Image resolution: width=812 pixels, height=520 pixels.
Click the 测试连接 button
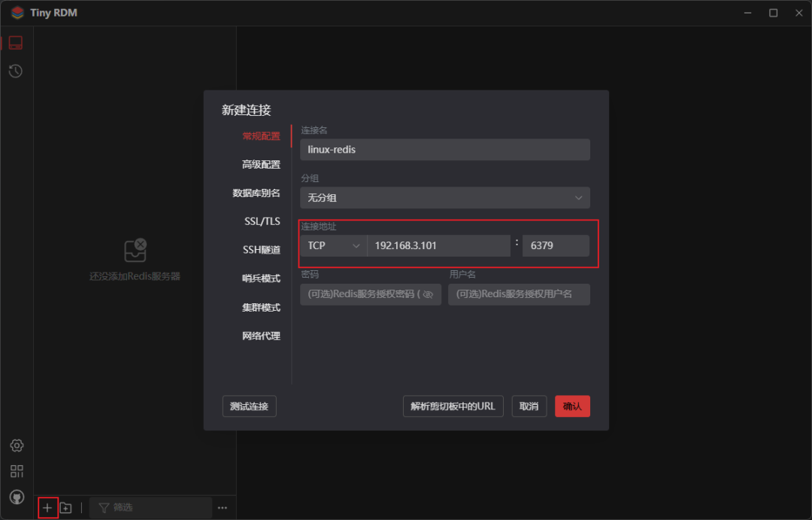249,406
